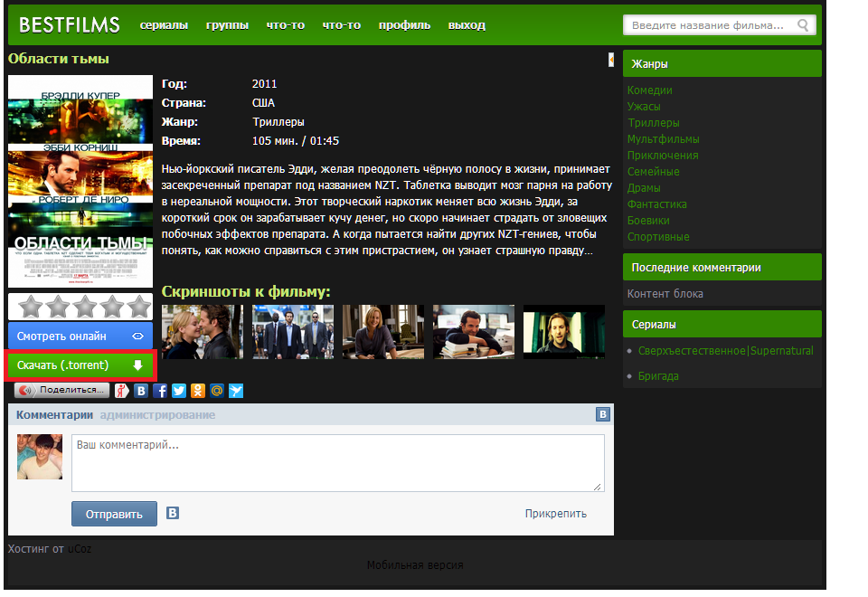Open the Бригада series link
The image size is (868, 597).
[x=658, y=376]
